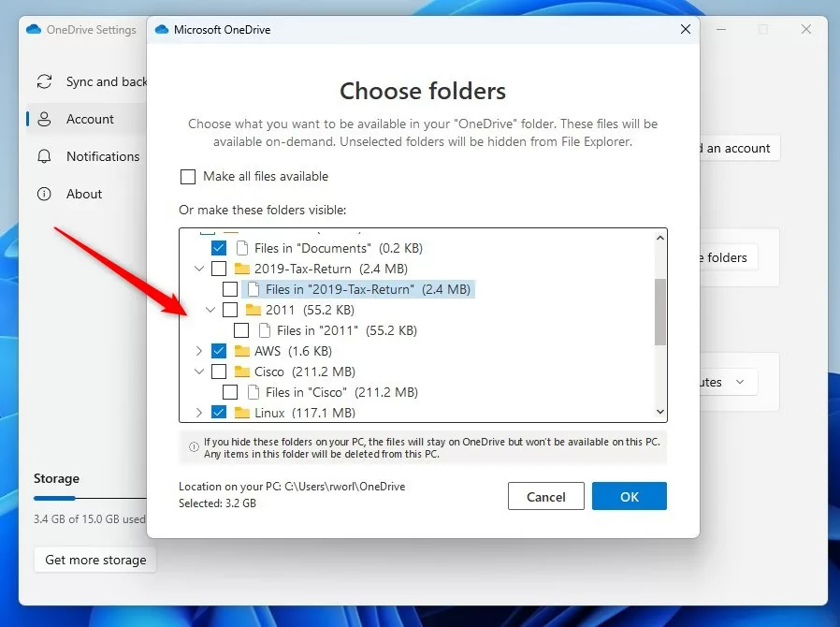Collapse the Cisco folder
This screenshot has width=840, height=627.
199,372
